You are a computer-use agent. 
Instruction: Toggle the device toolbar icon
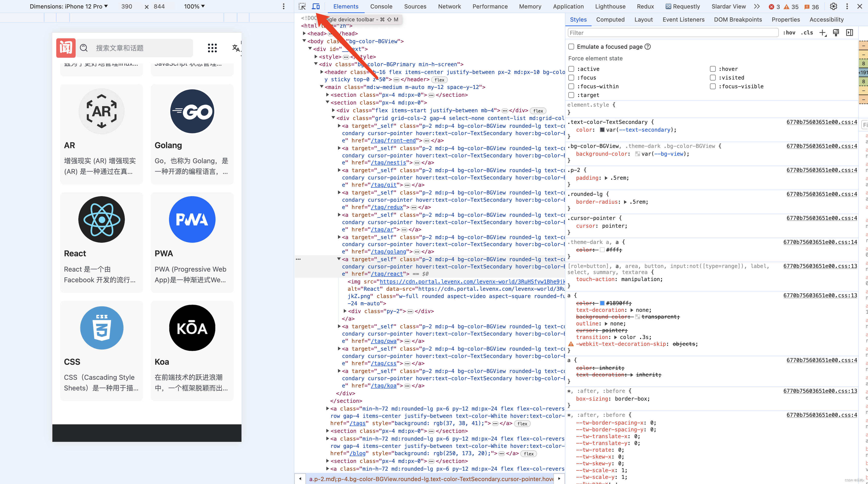click(x=316, y=6)
